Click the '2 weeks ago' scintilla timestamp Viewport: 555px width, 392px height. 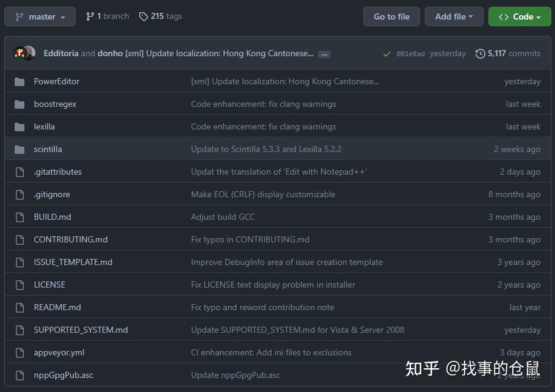[x=517, y=150]
